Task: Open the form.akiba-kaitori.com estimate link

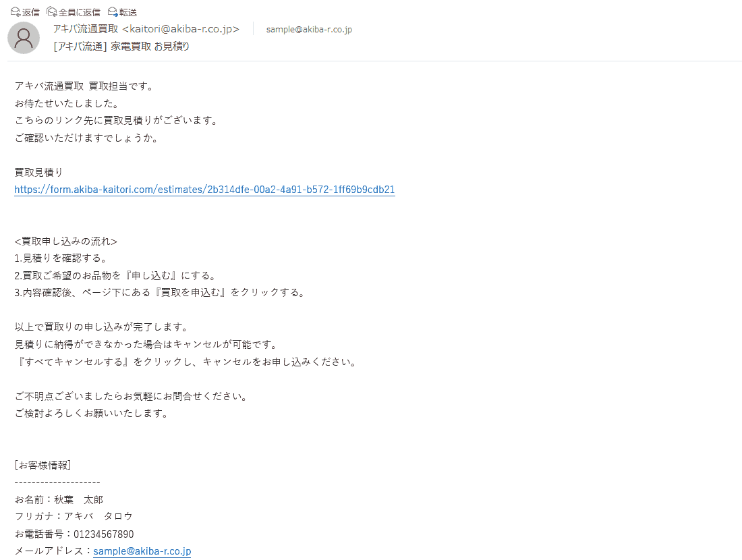Action: (204, 190)
